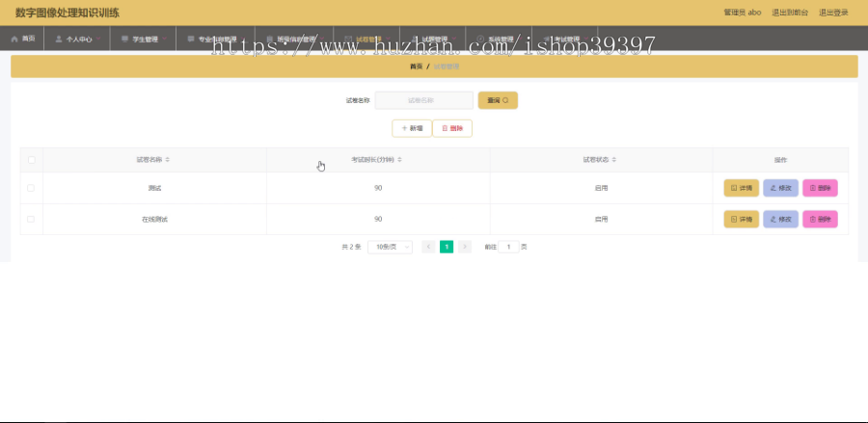
Task: Click the go-to-page number input
Action: click(x=508, y=247)
